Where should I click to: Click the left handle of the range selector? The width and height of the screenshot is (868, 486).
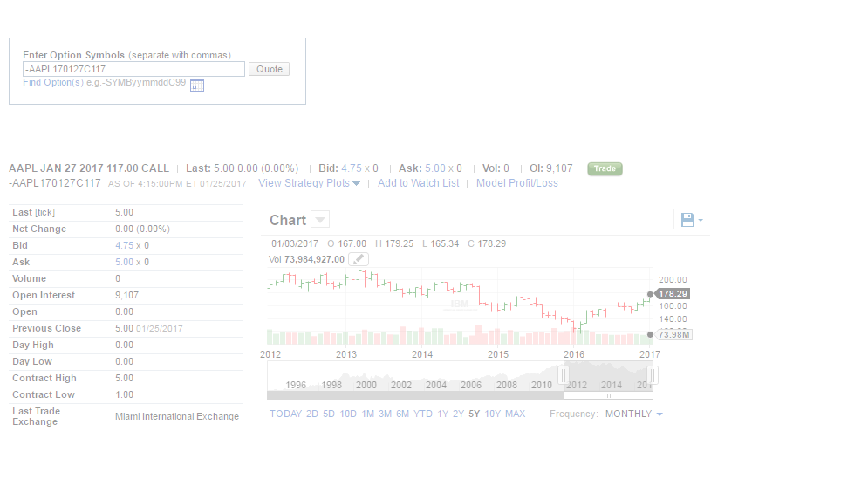pyautogui.click(x=563, y=375)
